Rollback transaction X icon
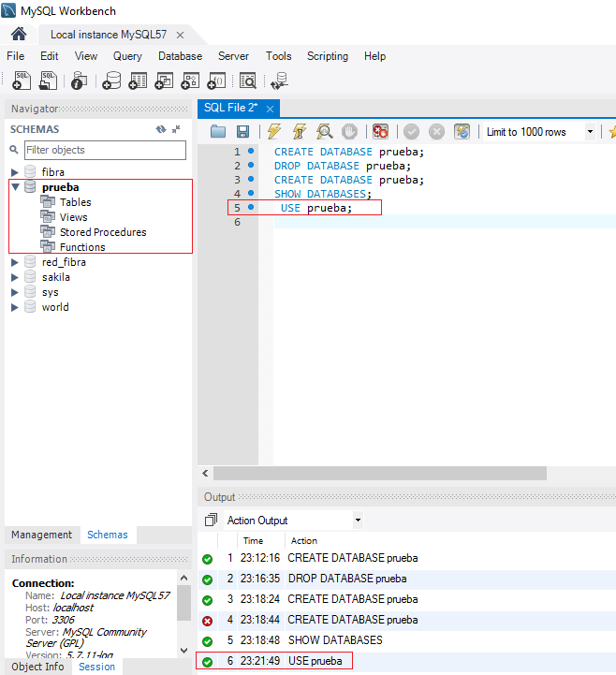Screen dimensions: 616x675 click(436, 131)
